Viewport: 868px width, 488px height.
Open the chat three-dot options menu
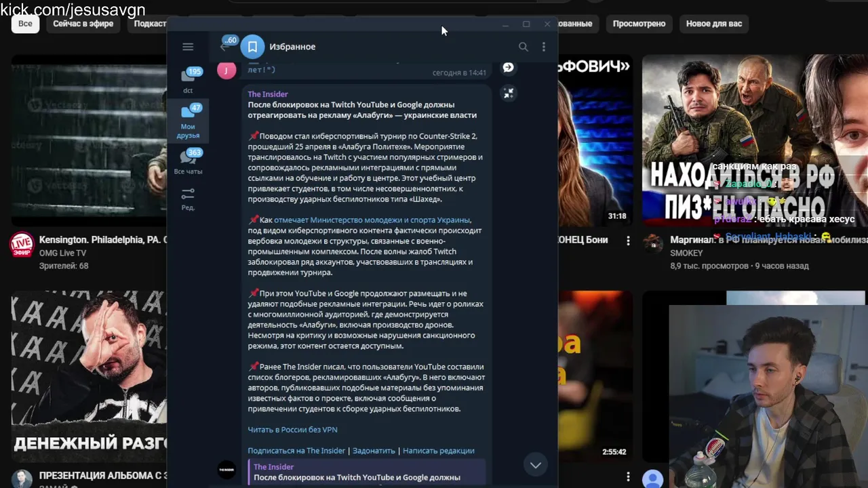click(x=543, y=47)
